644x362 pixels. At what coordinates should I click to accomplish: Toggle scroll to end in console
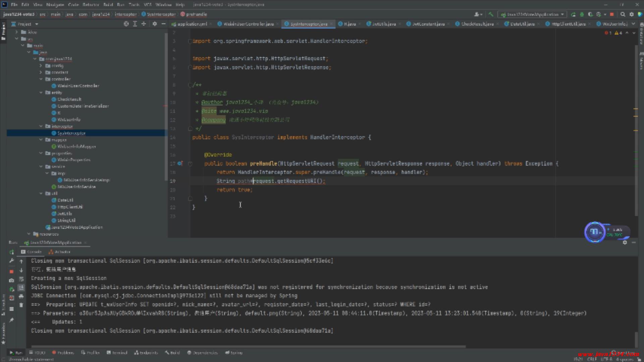coord(21,288)
